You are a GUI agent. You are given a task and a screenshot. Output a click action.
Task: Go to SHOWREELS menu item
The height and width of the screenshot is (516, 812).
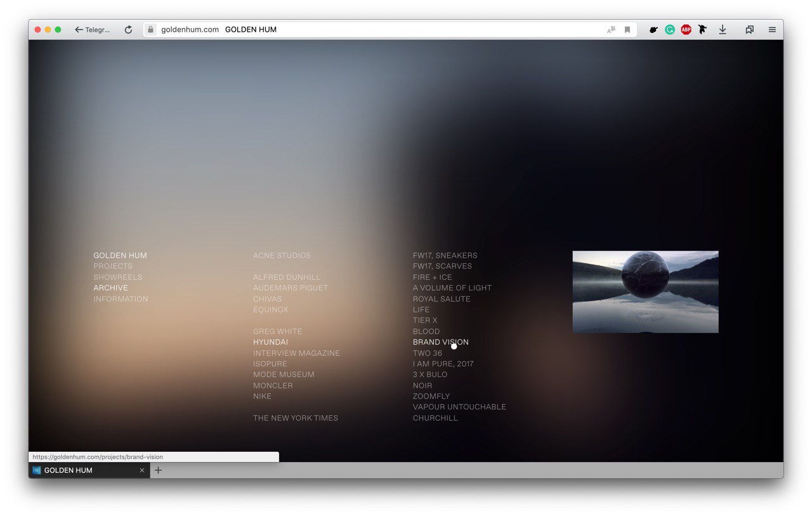pyautogui.click(x=118, y=277)
